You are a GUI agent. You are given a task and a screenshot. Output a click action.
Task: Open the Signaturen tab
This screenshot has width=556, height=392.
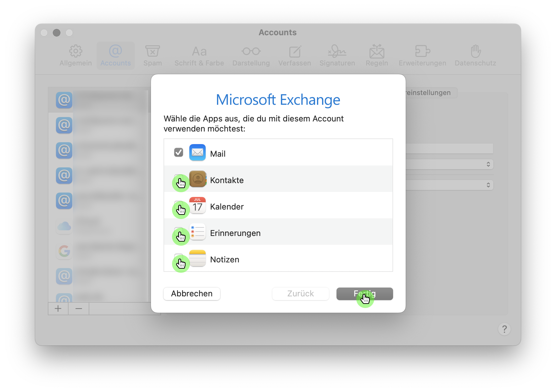click(337, 56)
